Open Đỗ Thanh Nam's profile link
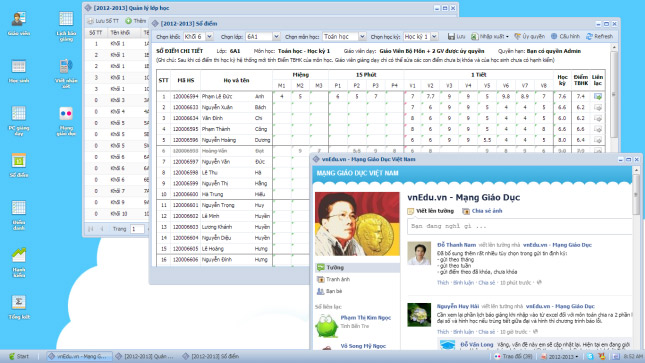Viewport: 645px width, 363px height. (x=457, y=245)
